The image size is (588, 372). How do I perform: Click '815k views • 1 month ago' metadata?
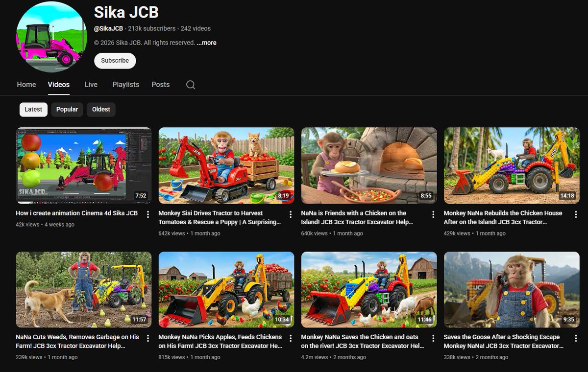pyautogui.click(x=190, y=357)
